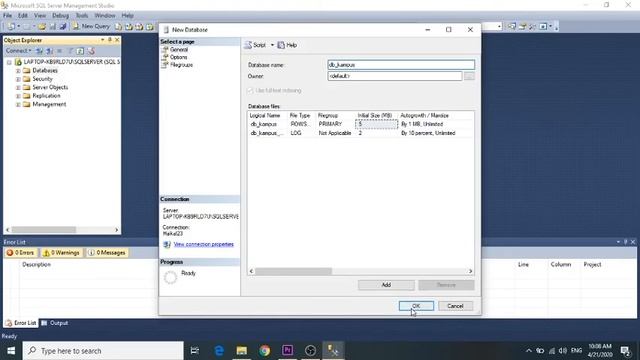Image resolution: width=640 pixels, height=360 pixels.
Task: Click the Filter icon in Object Explorer toolbar
Action: 70,51
